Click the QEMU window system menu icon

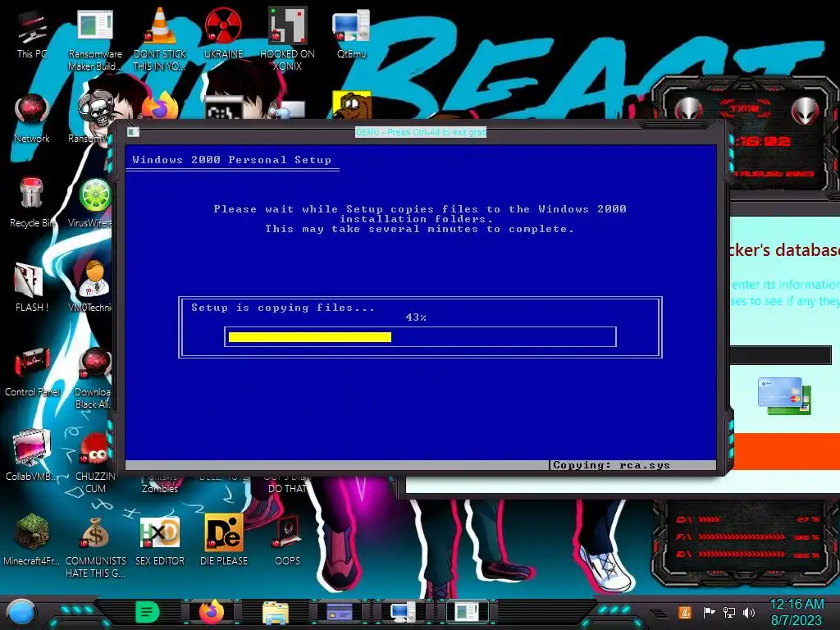click(x=133, y=132)
